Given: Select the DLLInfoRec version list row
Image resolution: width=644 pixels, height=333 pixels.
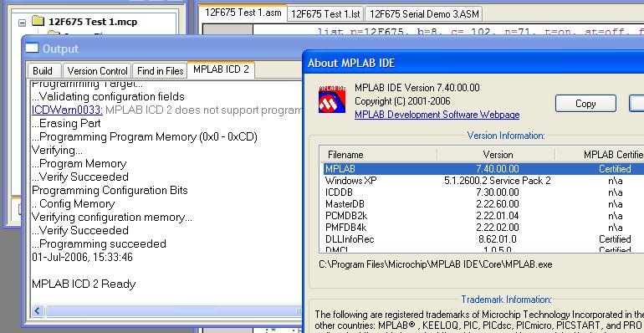Looking at the screenshot, I should [482, 239].
